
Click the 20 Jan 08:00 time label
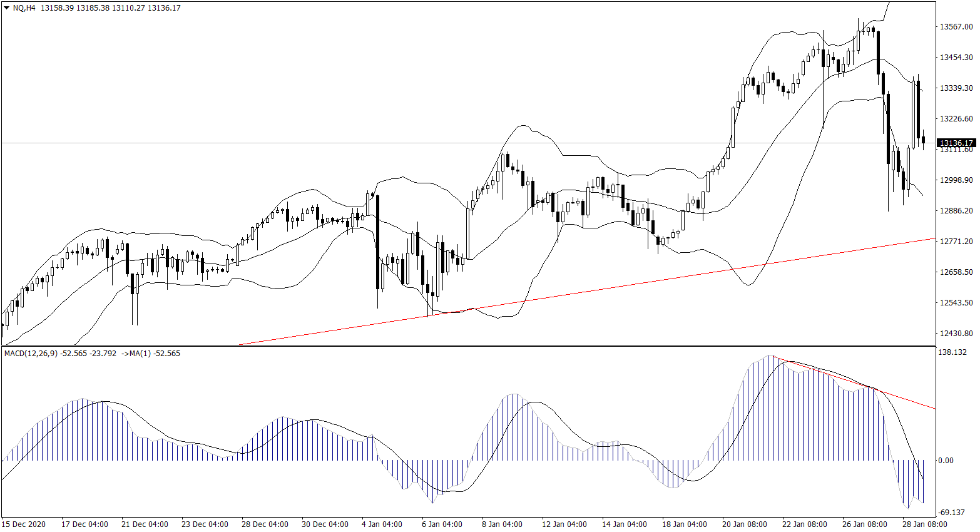(x=744, y=524)
